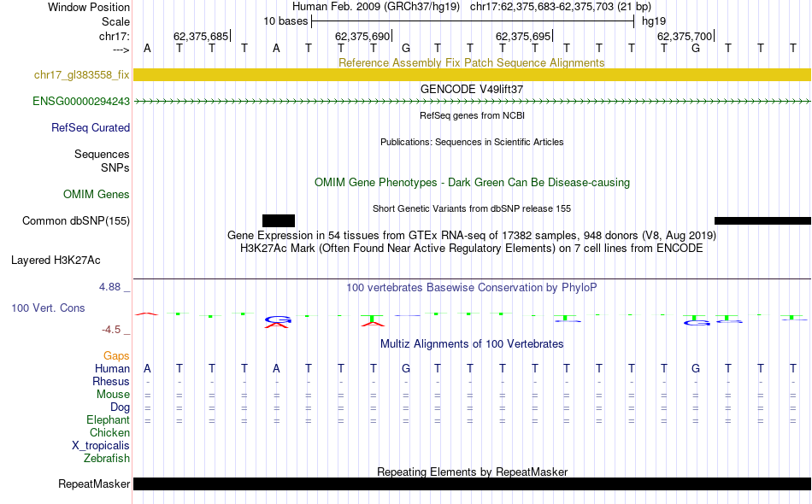Open Short Genetic Variants from dbSNP title
Viewport: 812px width, 504px height.
[x=472, y=208]
